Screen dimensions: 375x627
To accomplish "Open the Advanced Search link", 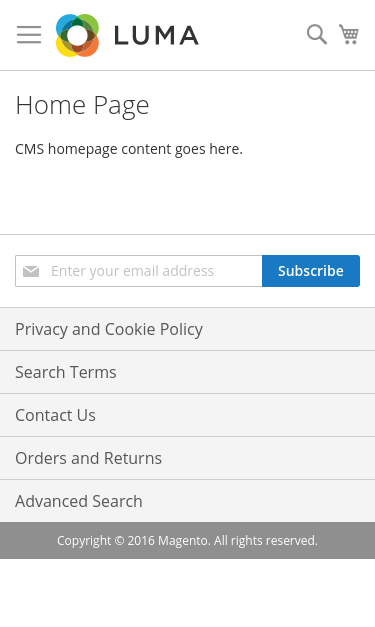I will (79, 501).
